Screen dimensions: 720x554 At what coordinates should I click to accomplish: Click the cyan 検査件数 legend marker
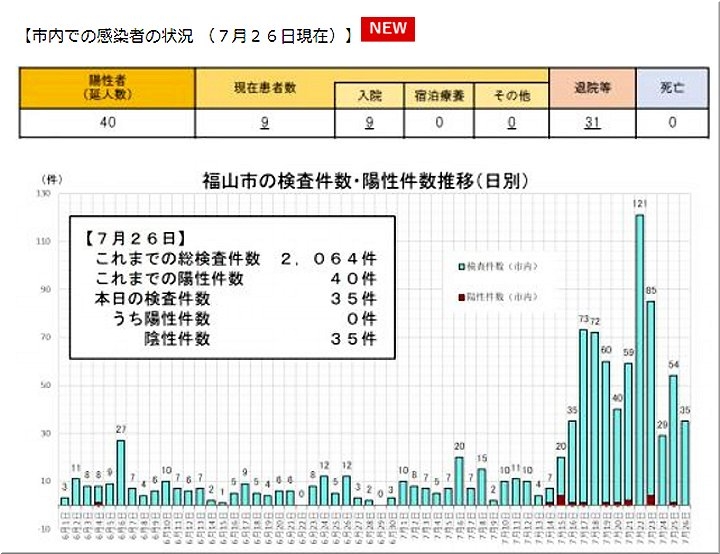coord(461,267)
